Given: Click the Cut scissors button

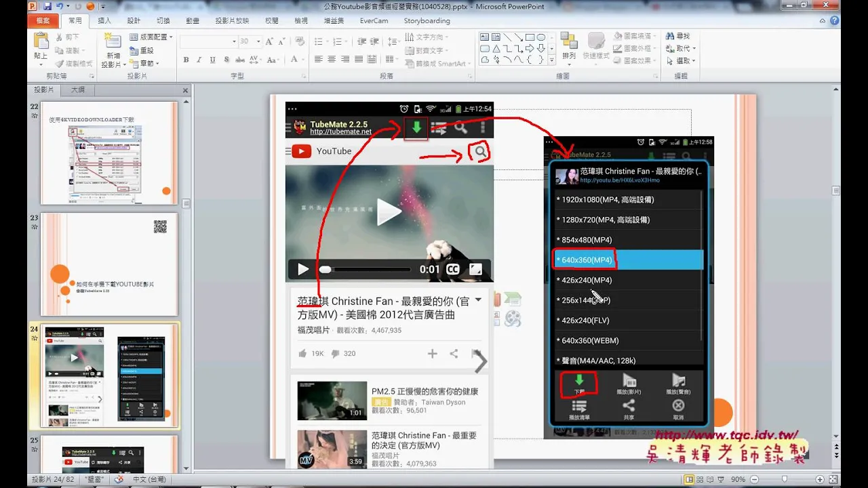Looking at the screenshot, I should click(x=68, y=37).
